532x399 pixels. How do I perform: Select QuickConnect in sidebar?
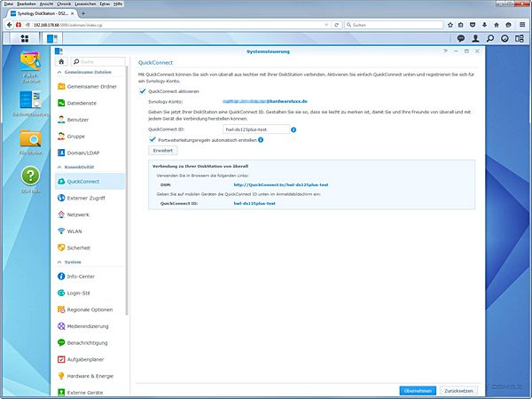click(x=90, y=182)
